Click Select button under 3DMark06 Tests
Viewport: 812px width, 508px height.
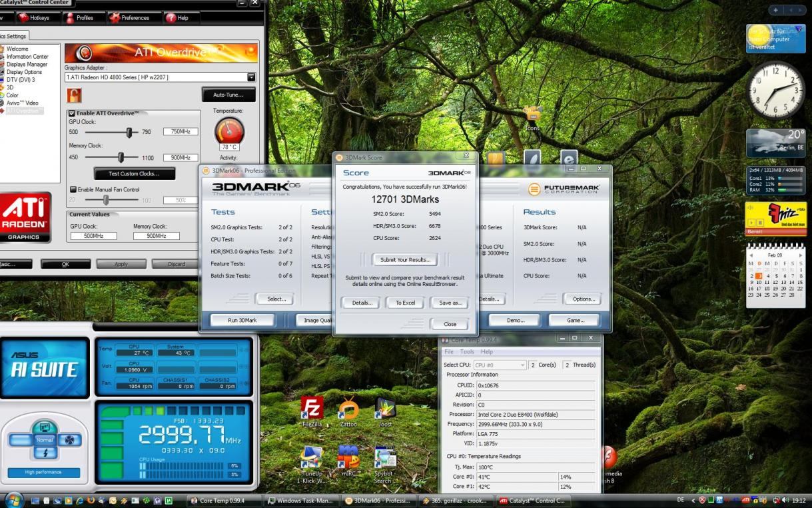click(x=276, y=299)
